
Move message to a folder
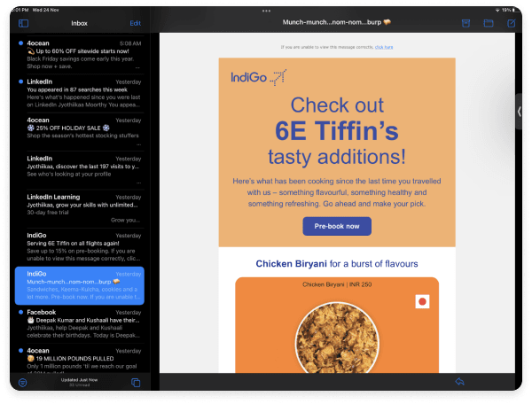point(489,23)
